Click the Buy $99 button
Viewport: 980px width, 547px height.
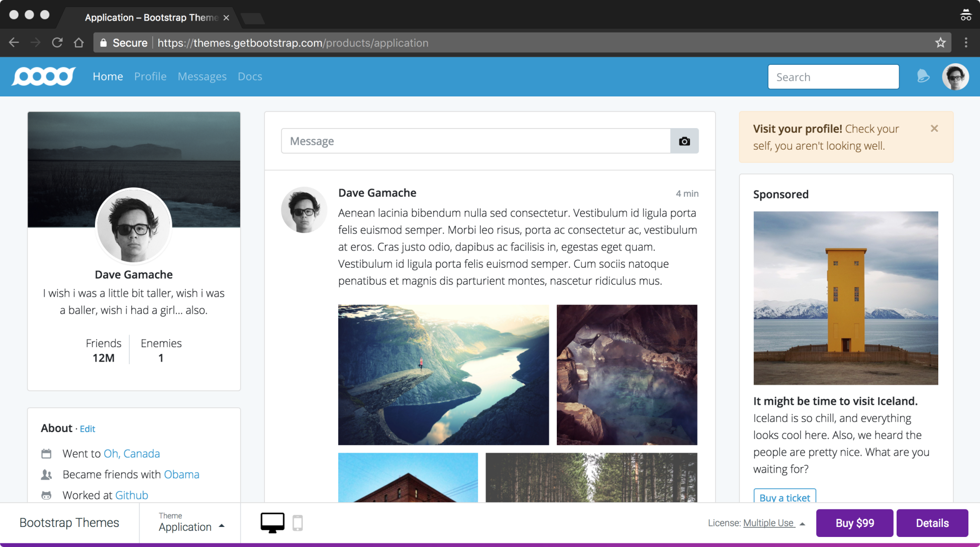pyautogui.click(x=854, y=523)
